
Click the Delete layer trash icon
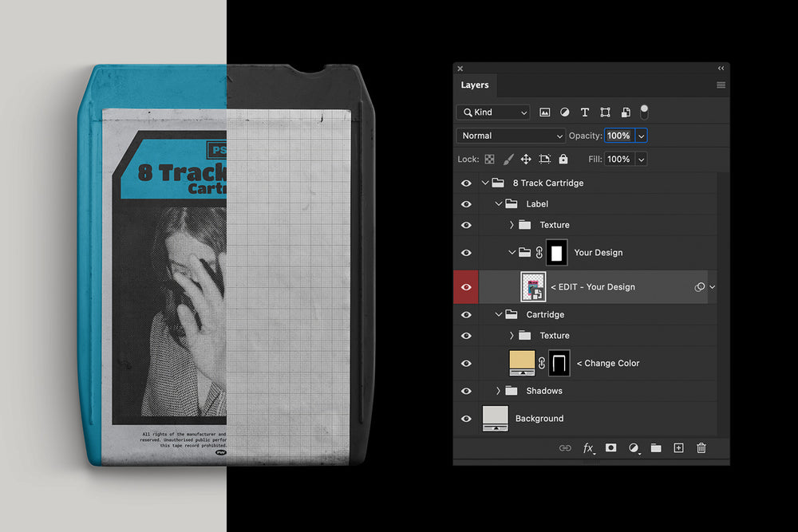701,448
